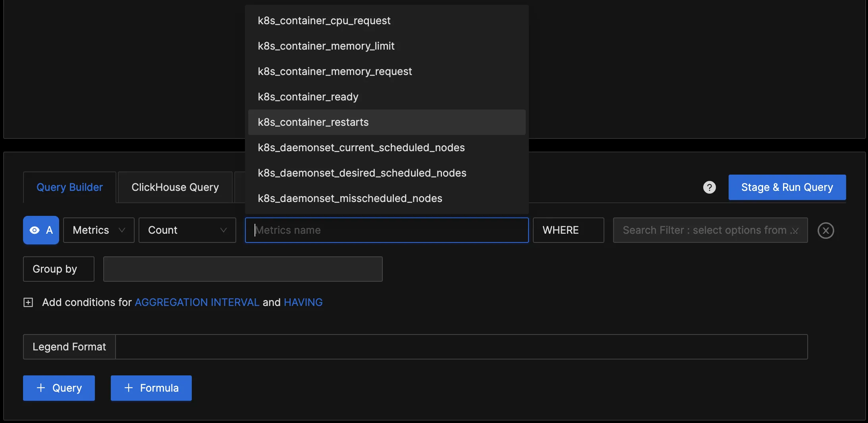Click the Legend Format input field

pyautogui.click(x=461, y=347)
